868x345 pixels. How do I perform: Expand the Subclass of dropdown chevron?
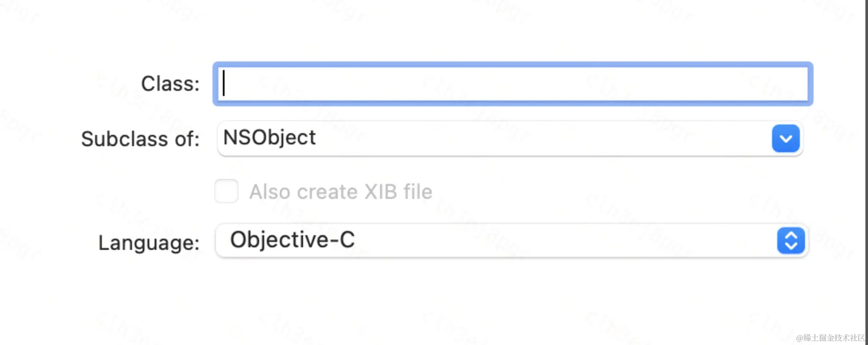(786, 138)
